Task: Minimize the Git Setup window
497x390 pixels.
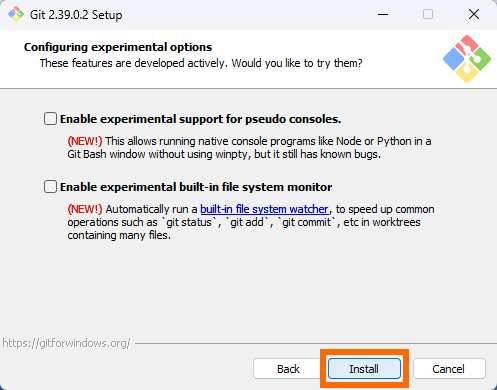Action: [x=383, y=14]
